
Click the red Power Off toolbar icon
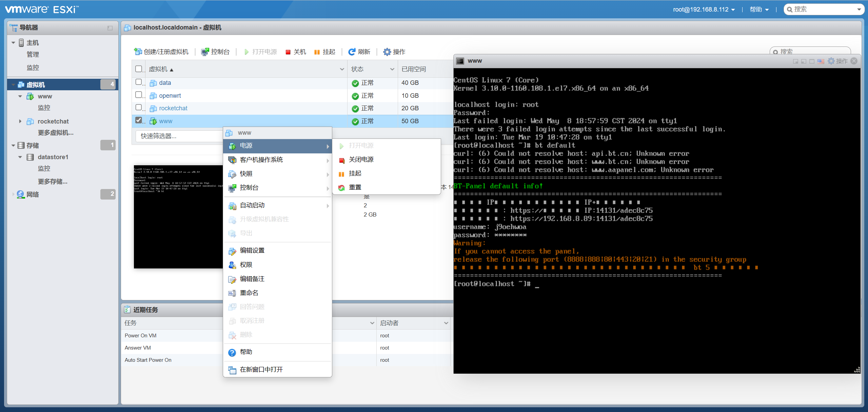[288, 52]
